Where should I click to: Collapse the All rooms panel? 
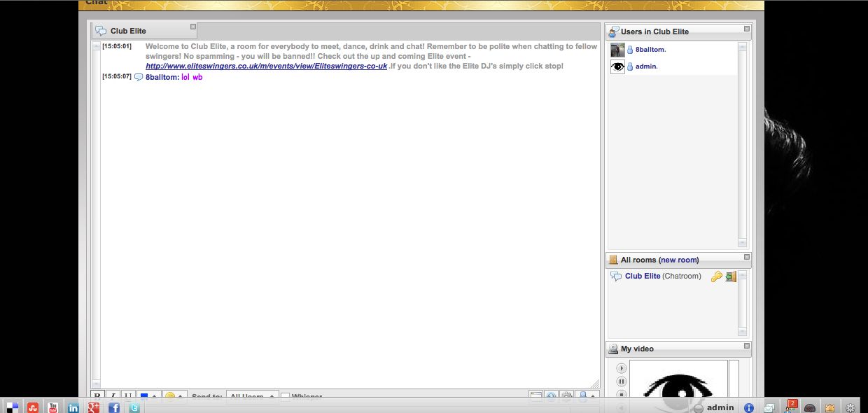pos(747,257)
